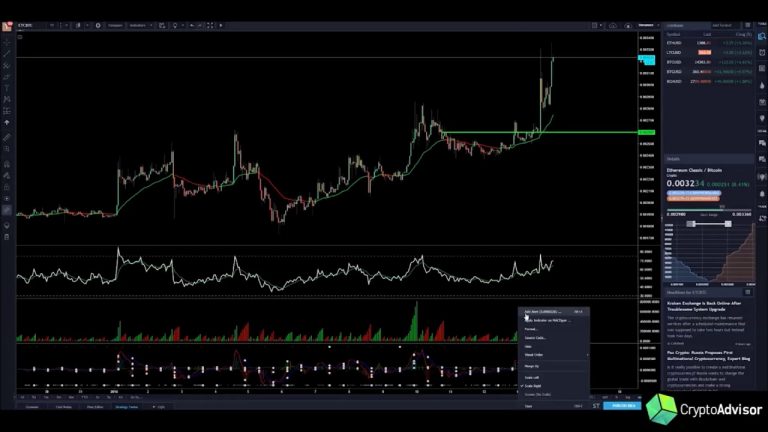
Task: Click fullscreen mode icon in top toolbar
Action: pyautogui.click(x=210, y=25)
